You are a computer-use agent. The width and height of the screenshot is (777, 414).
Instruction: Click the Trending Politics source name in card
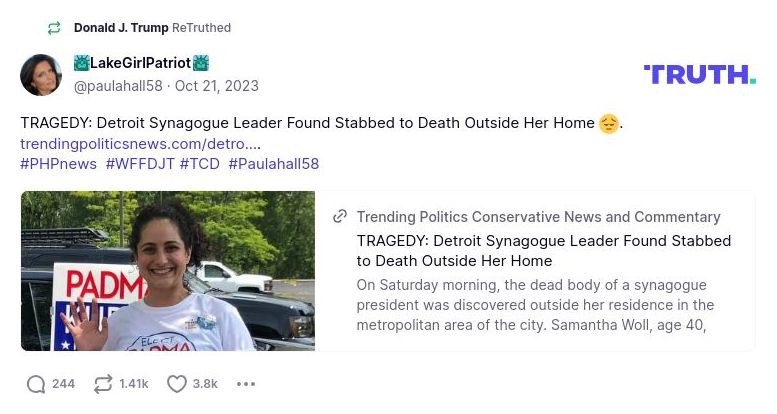coord(538,217)
